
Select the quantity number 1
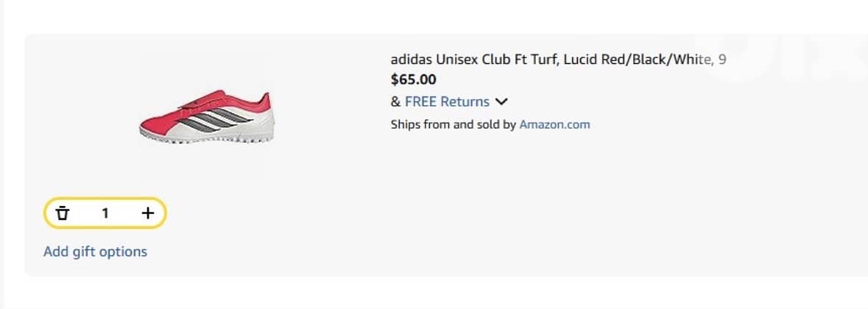[x=105, y=213]
